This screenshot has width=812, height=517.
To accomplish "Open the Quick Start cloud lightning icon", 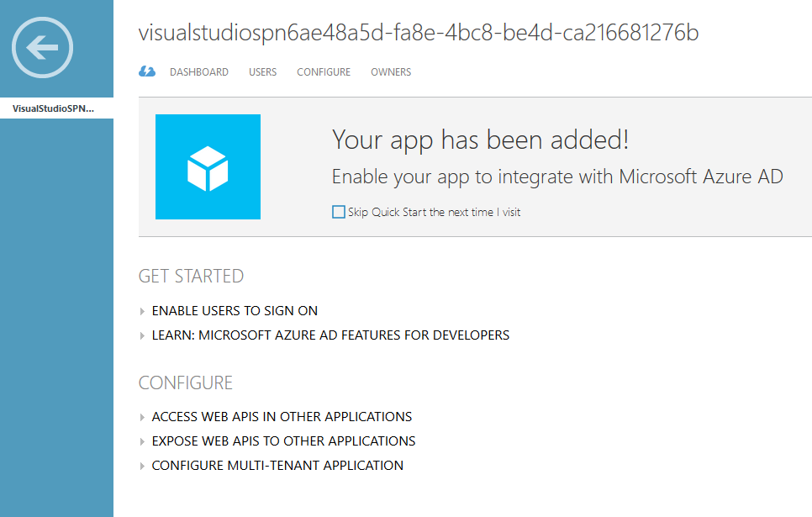I will coord(147,72).
